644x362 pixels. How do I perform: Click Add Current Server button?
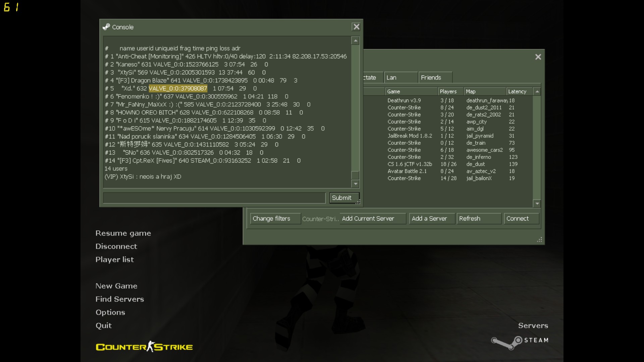(x=372, y=219)
